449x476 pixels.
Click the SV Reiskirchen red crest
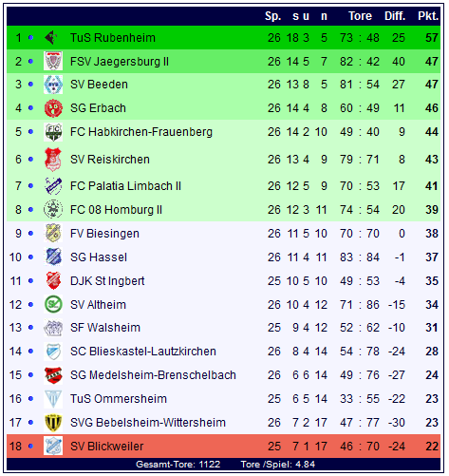coord(53,159)
